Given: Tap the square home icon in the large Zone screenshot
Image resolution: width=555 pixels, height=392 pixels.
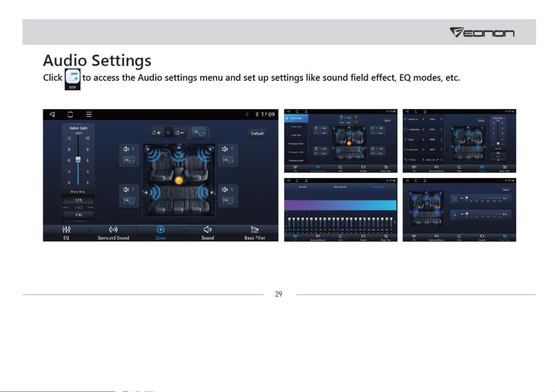Looking at the screenshot, I should tap(70, 114).
